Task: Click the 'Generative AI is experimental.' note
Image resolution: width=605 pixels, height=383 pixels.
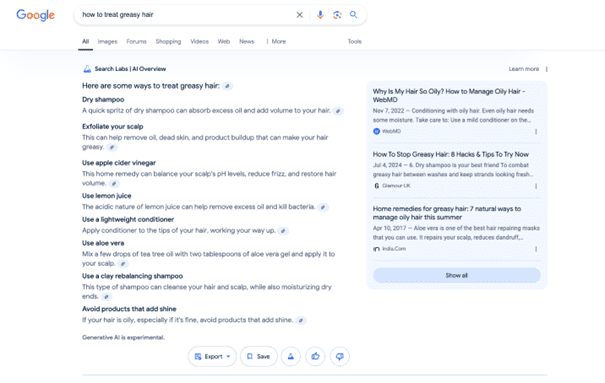Action: click(123, 337)
